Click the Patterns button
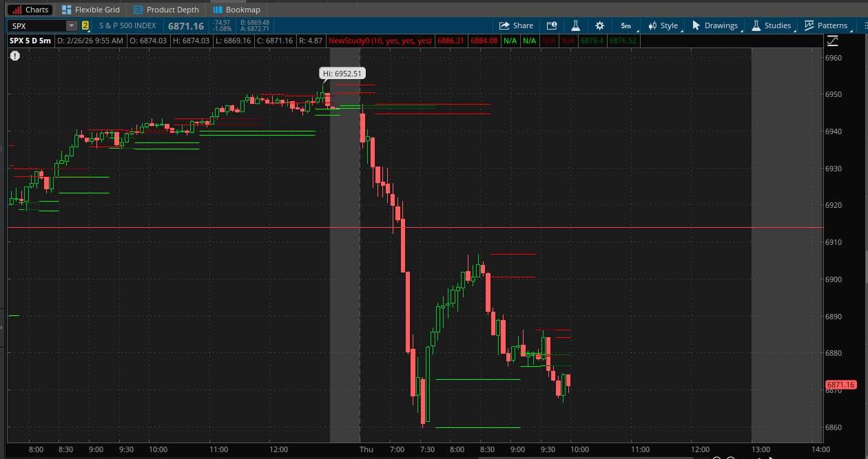Image resolution: width=868 pixels, height=459 pixels. tap(826, 25)
